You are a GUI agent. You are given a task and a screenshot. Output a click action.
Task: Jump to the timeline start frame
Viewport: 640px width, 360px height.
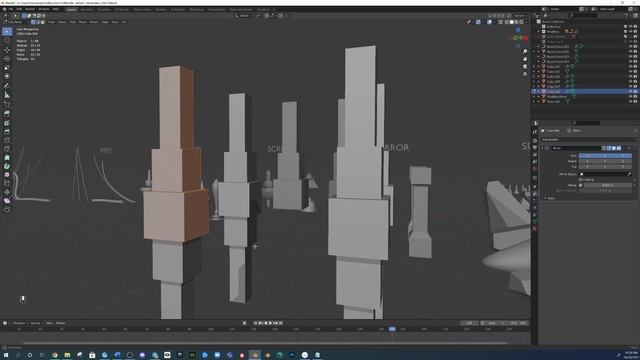click(x=256, y=323)
